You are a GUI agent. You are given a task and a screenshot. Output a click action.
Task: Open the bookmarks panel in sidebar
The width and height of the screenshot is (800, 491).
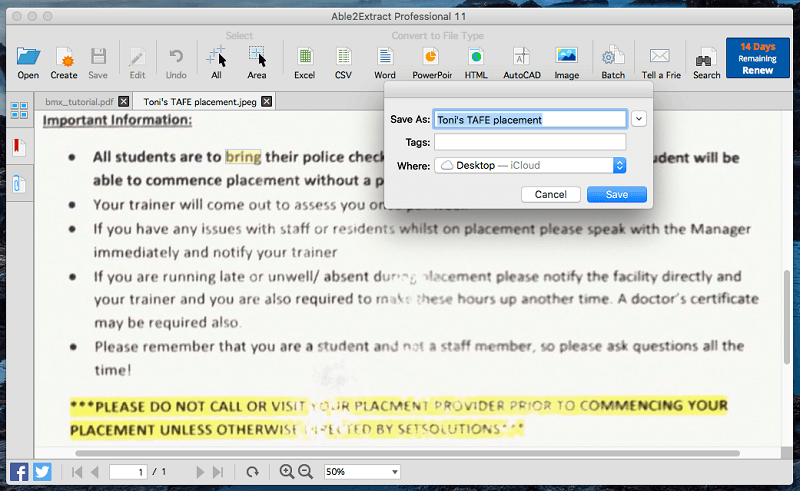click(19, 147)
